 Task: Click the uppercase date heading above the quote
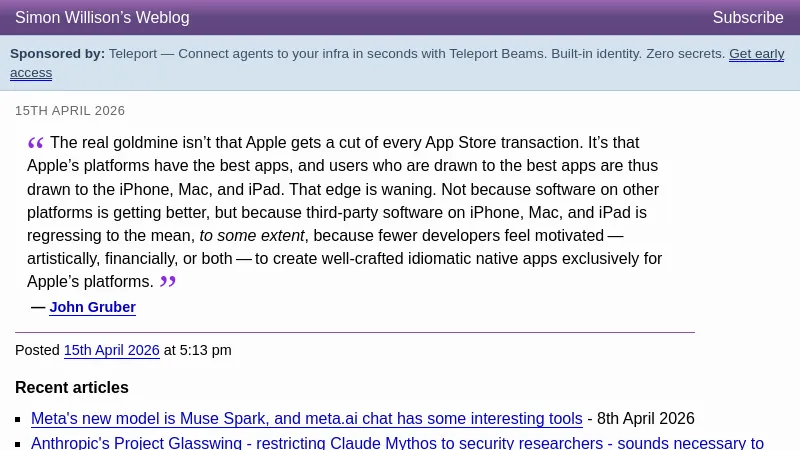click(x=70, y=111)
